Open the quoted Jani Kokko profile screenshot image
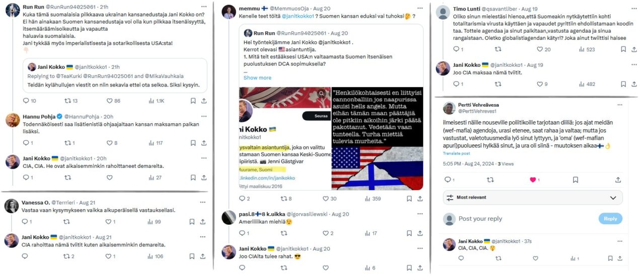Viewport: 644px width, 278px height. click(x=283, y=138)
